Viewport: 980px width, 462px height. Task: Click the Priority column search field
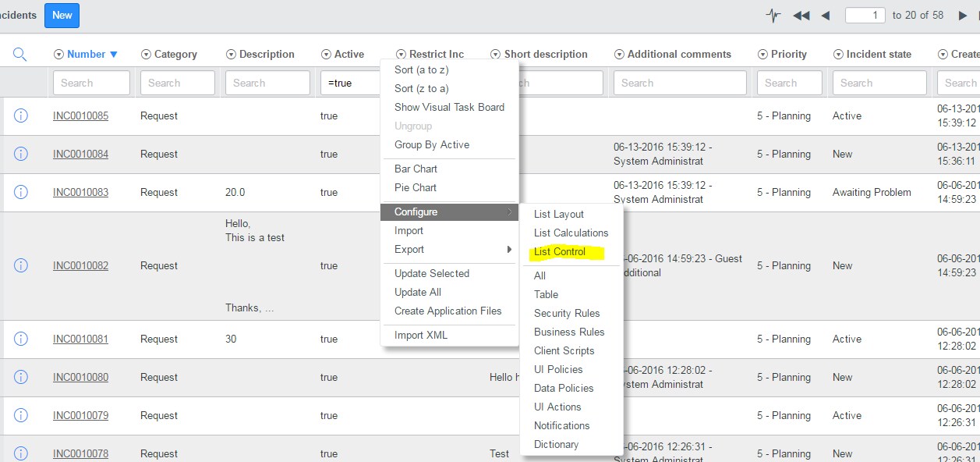(790, 83)
